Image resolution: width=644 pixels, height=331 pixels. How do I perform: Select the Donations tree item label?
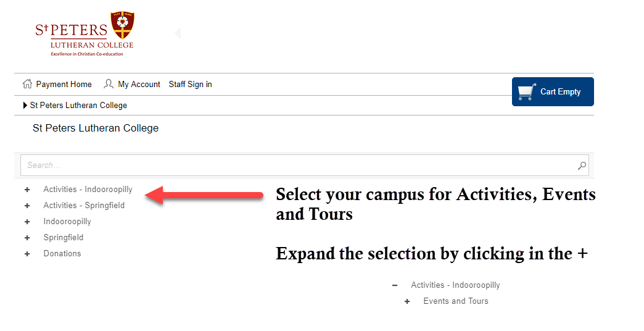click(x=62, y=254)
